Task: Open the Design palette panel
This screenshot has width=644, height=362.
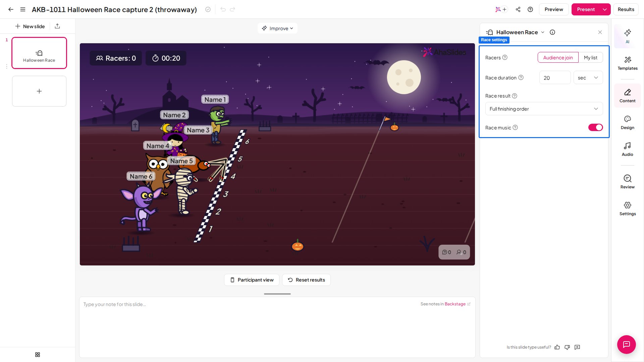Action: (628, 123)
